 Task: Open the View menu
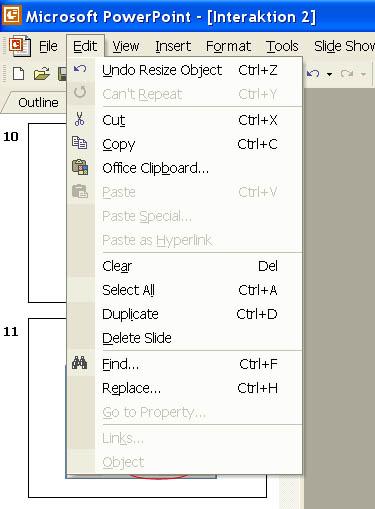pyautogui.click(x=126, y=46)
